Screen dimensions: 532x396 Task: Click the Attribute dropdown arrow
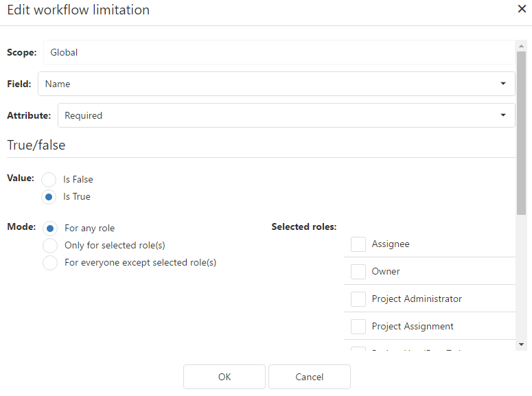(503, 115)
